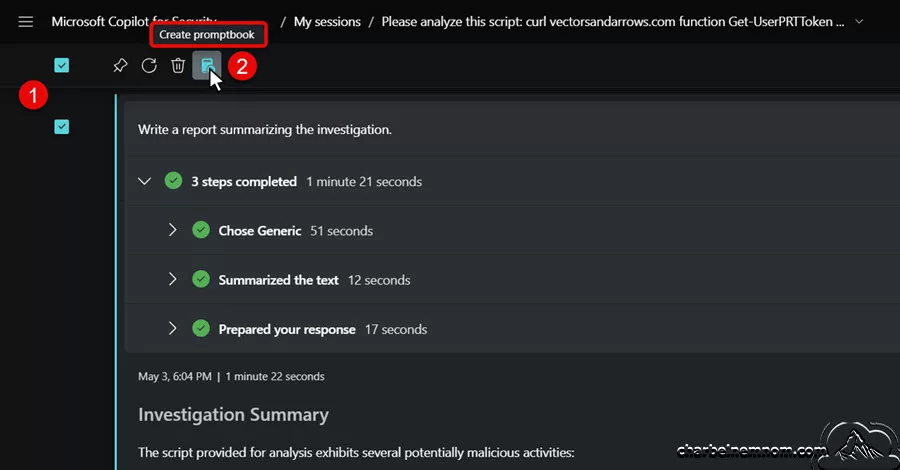This screenshot has width=900, height=470.
Task: Collapse the 3 steps completed section
Action: [145, 181]
